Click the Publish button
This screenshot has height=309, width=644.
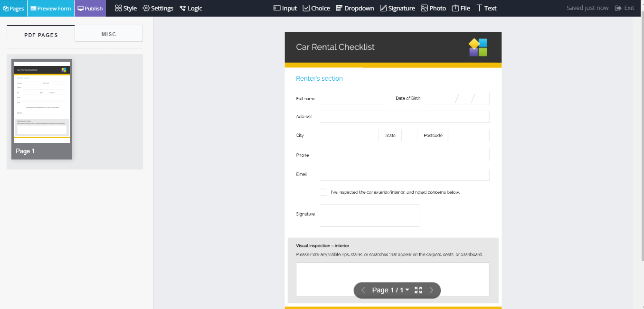[x=90, y=8]
